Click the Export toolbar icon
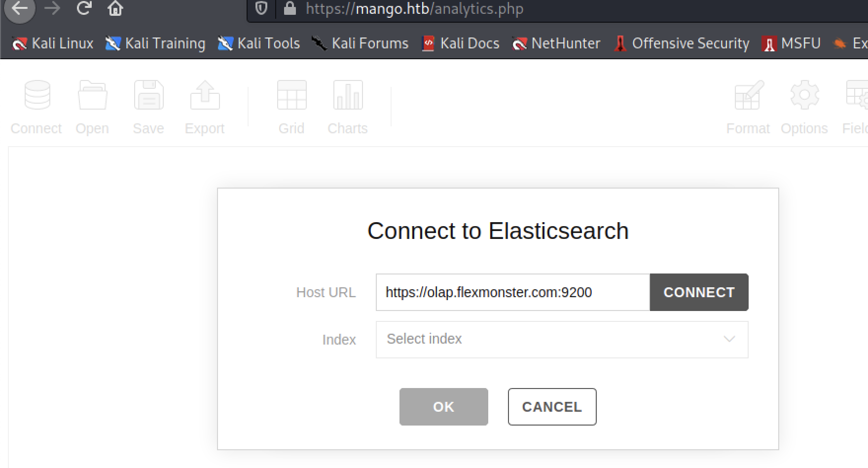Viewport: 868px width, 468px height. point(205,95)
